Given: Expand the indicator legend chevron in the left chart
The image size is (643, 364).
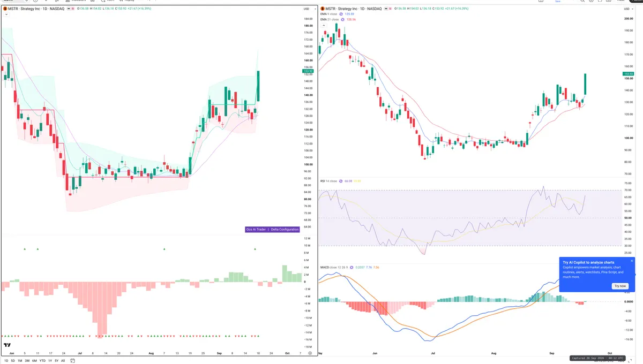Looking at the screenshot, I should 5,15.
